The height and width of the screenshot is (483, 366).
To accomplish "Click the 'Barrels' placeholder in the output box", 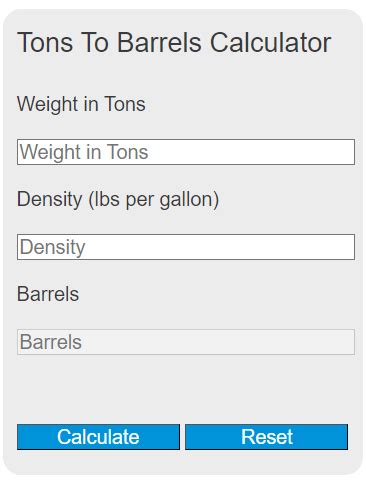I will (x=51, y=342).
